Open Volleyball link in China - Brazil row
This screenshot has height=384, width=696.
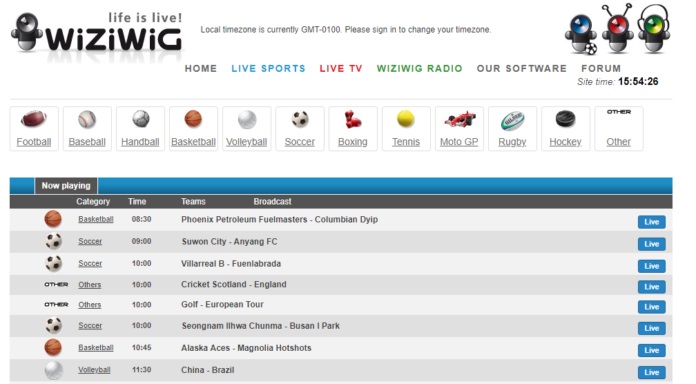(94, 370)
